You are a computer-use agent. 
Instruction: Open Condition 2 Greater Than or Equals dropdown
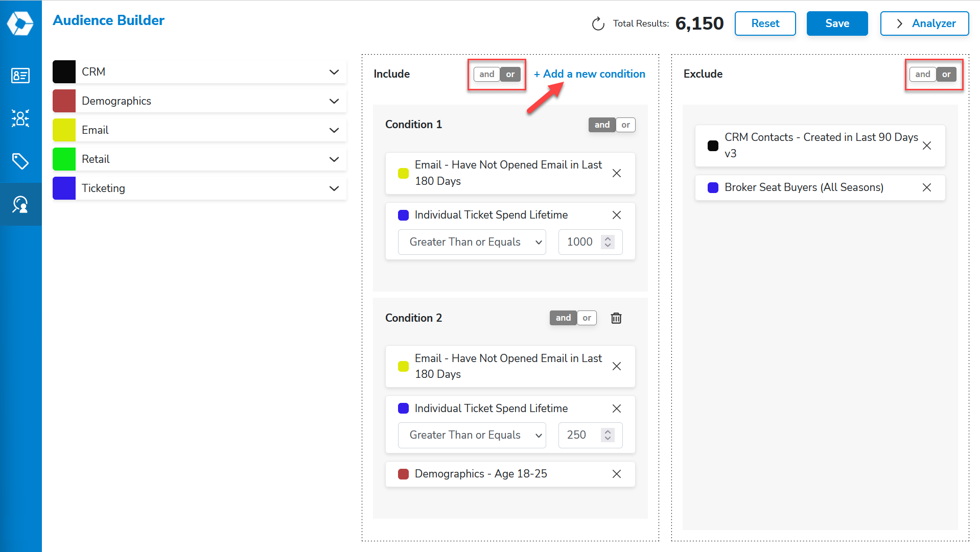point(472,435)
